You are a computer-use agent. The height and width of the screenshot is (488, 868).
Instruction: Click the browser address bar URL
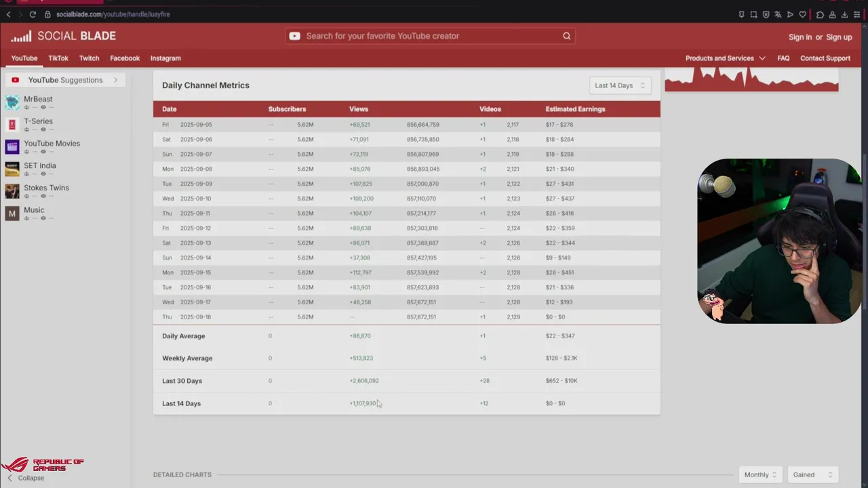tap(113, 14)
